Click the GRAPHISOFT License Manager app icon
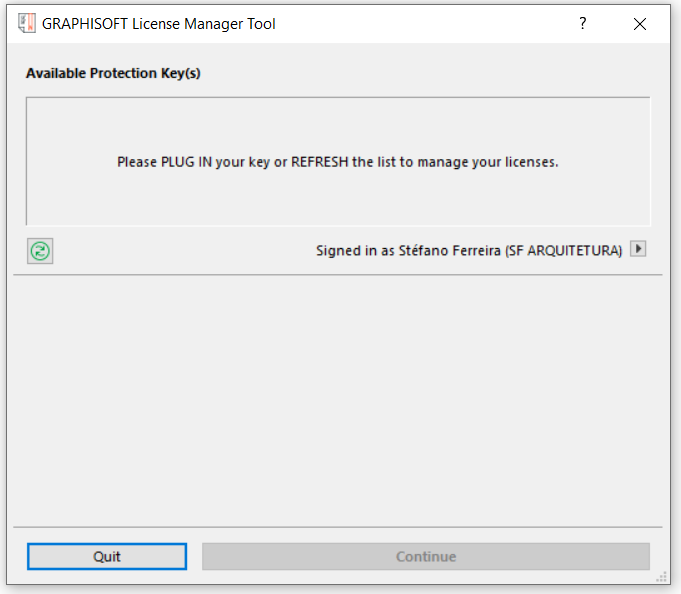The width and height of the screenshot is (681, 594). (x=27, y=23)
